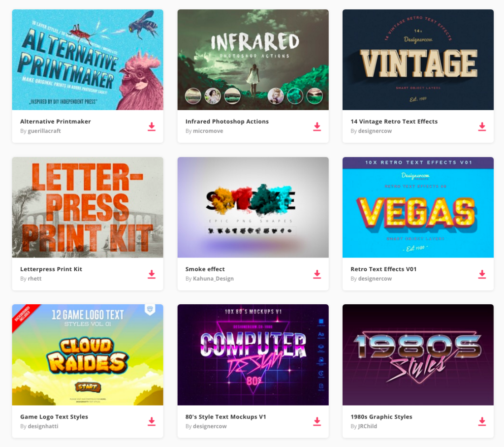Download 1980s Graphic Styles
This screenshot has width=504, height=447.
tap(482, 421)
